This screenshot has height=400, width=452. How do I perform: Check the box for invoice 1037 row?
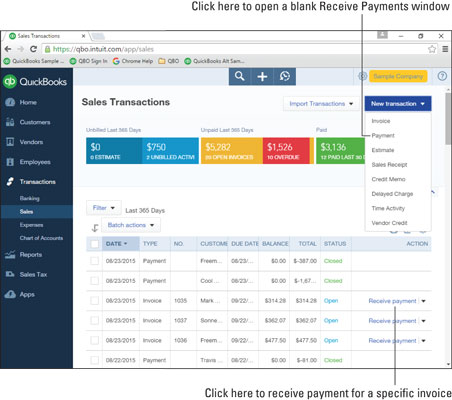(95, 321)
